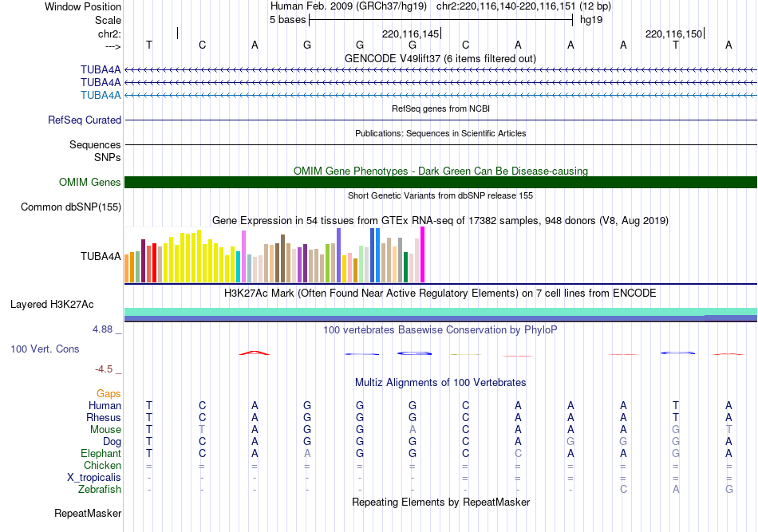Select the Common dbSNP(155) track label

[x=71, y=207]
